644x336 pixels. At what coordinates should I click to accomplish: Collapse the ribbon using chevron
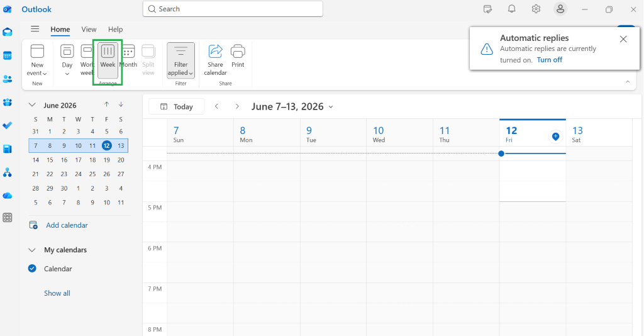pyautogui.click(x=628, y=82)
